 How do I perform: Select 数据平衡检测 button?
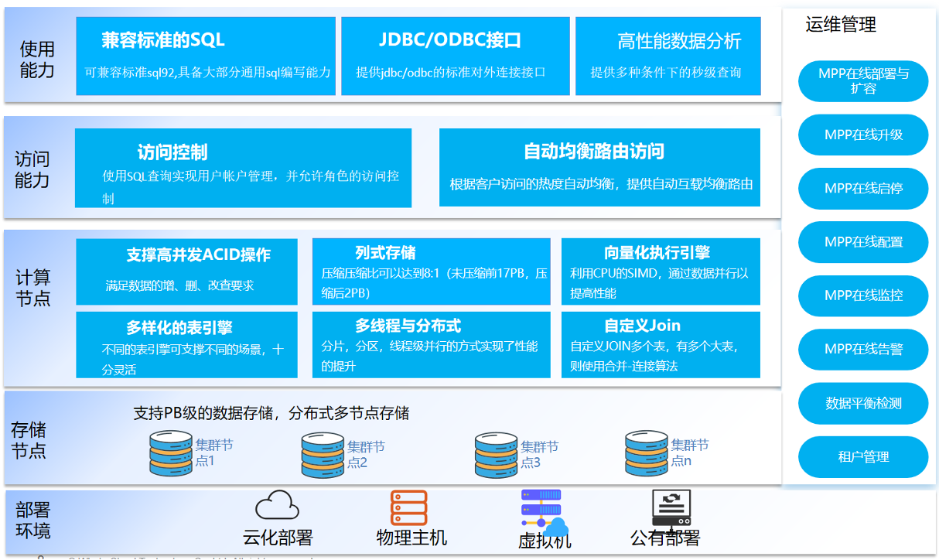pyautogui.click(x=863, y=403)
